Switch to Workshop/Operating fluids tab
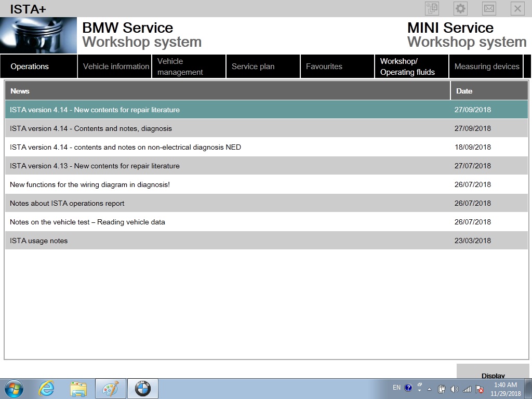Image resolution: width=532 pixels, height=399 pixels. click(412, 66)
